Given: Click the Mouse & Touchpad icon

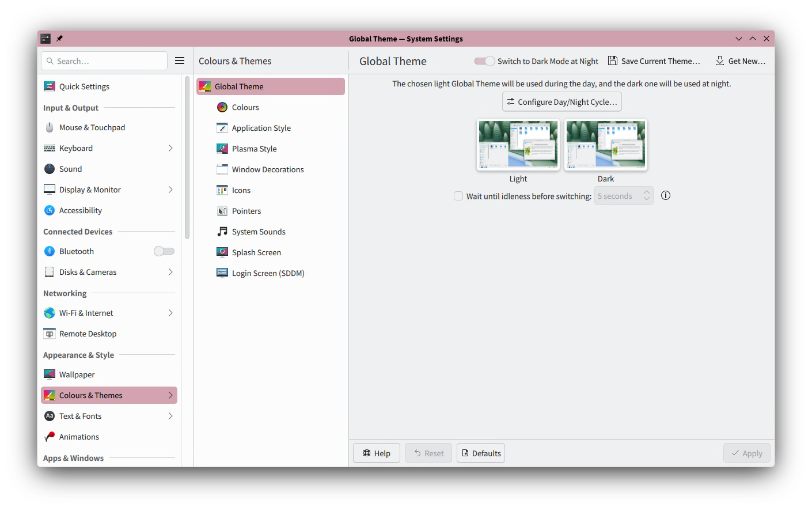Looking at the screenshot, I should 50,127.
